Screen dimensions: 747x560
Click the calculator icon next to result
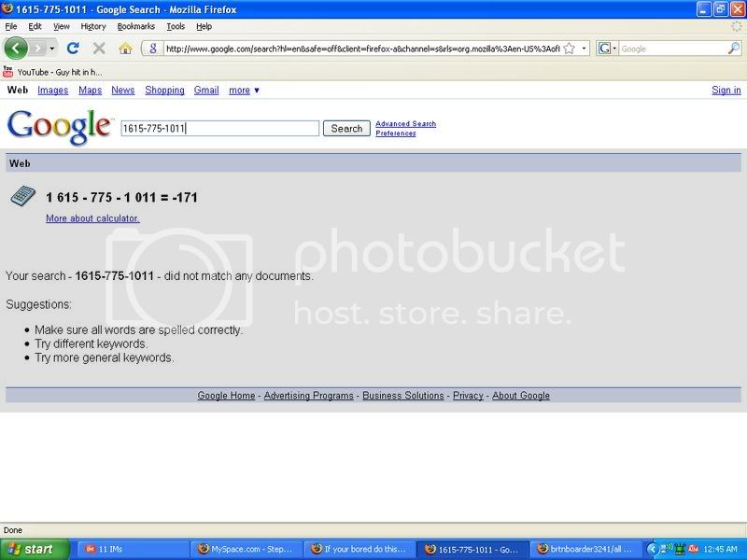point(23,196)
